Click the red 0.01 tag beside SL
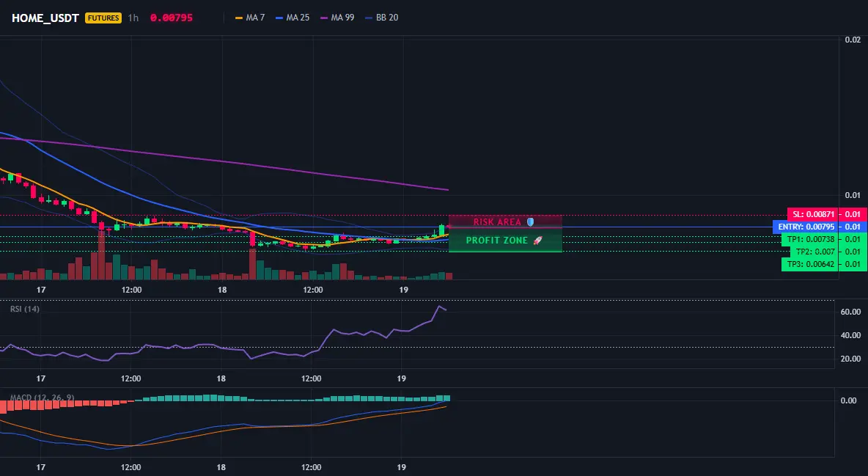Image resolution: width=868 pixels, height=476 pixels. point(853,214)
